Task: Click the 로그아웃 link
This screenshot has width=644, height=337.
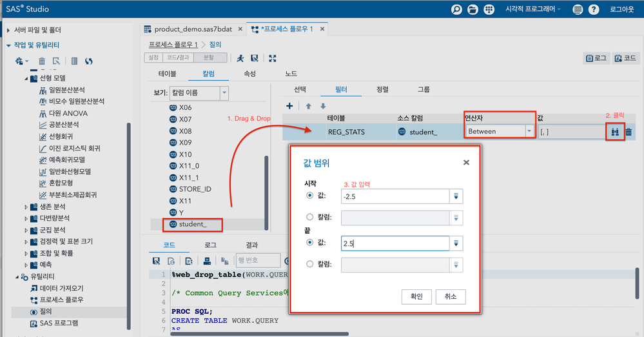Action: pos(622,9)
